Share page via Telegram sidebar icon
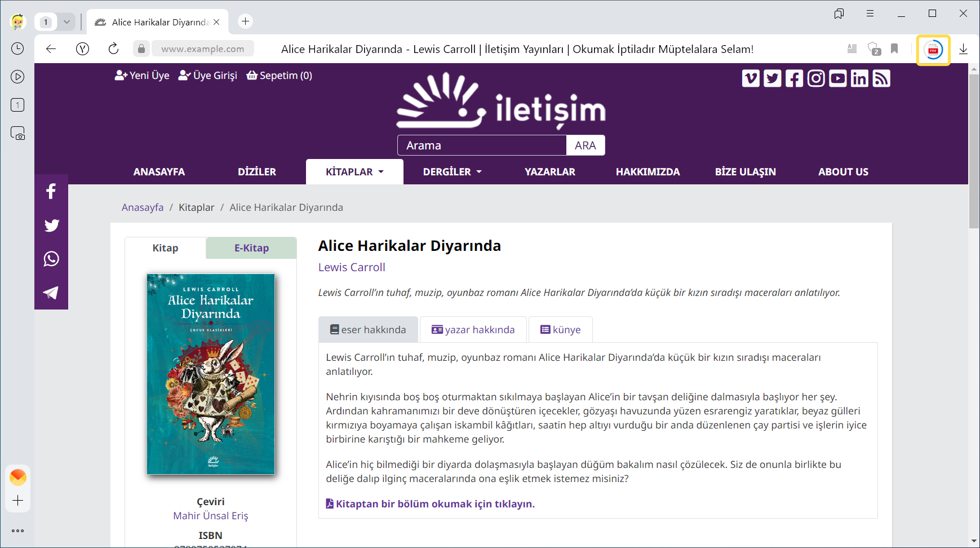 pos(51,293)
